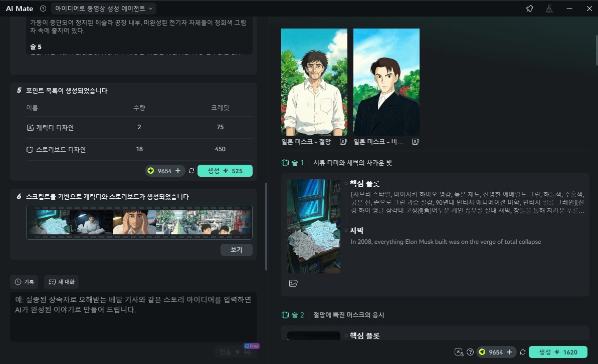Click the help icon in bottom bar

(470, 352)
